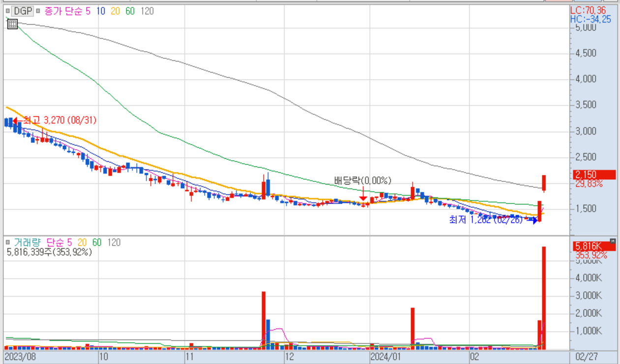This screenshot has height=364, width=620.
Task: Click the red 2,150 current price tag
Action: pos(594,174)
